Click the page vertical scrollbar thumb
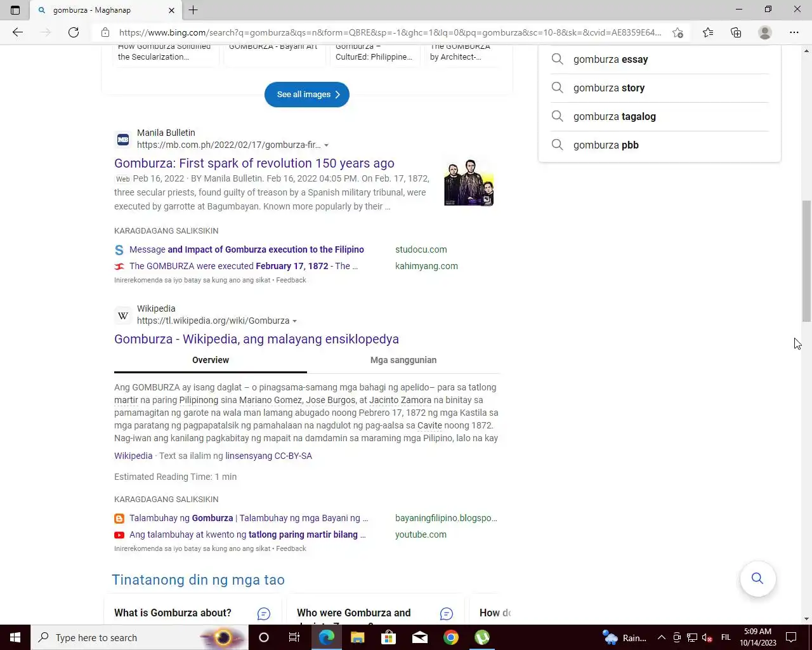Screen dimensions: 812x650 [x=806, y=261]
